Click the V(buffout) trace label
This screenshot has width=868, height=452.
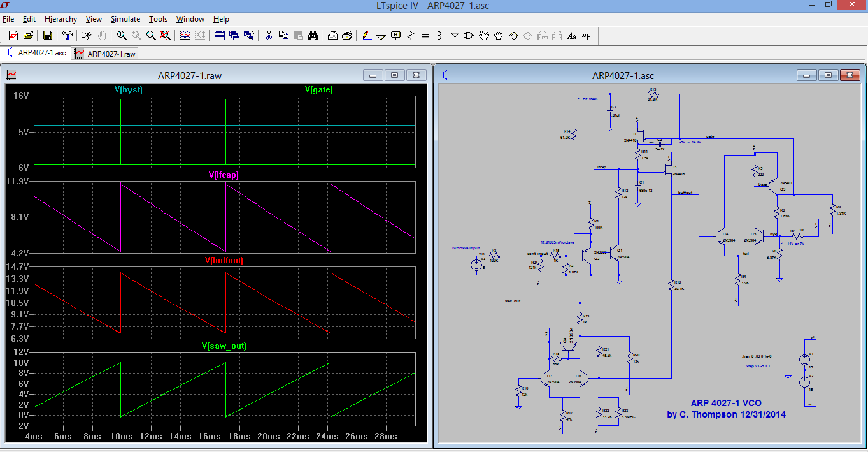click(224, 260)
